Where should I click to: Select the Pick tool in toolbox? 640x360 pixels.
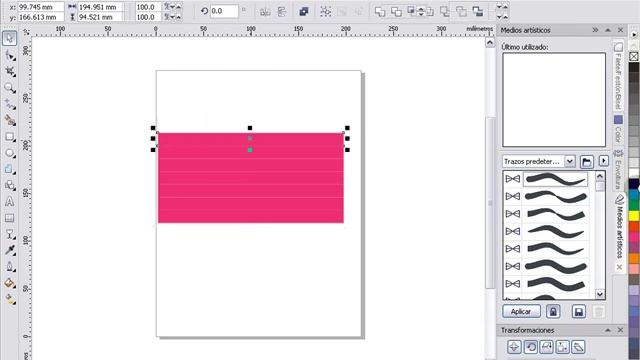click(x=9, y=38)
